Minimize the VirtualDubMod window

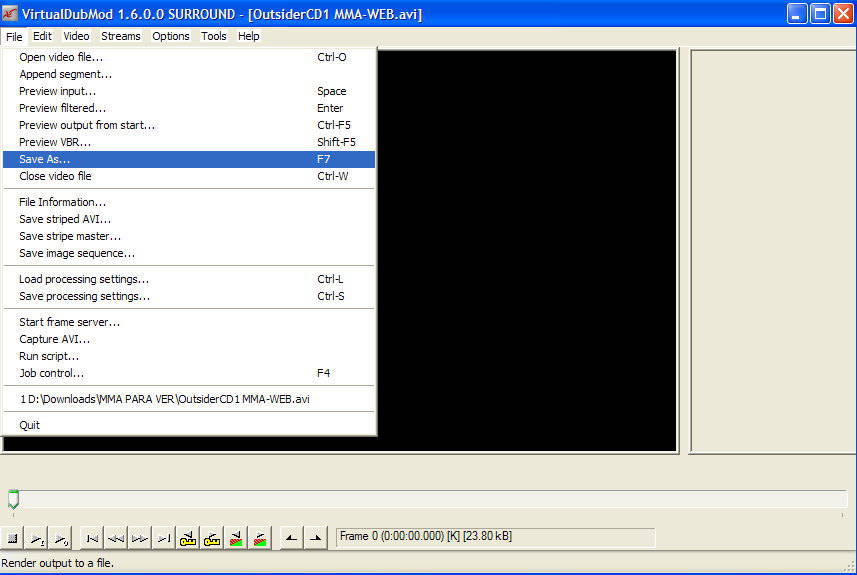tap(796, 14)
